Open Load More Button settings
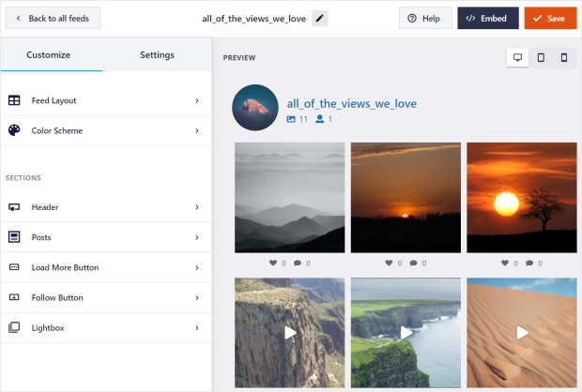This screenshot has width=582, height=392. click(106, 267)
